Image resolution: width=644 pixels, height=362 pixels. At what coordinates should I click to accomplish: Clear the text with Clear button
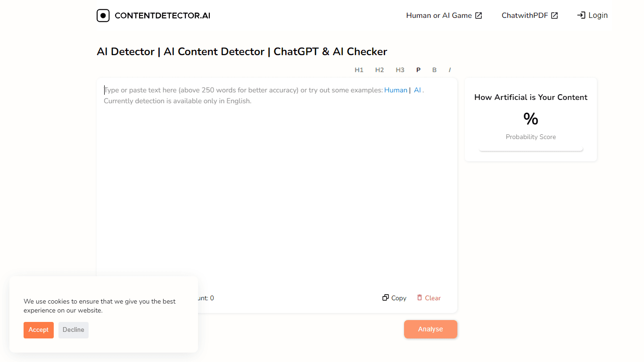429,298
